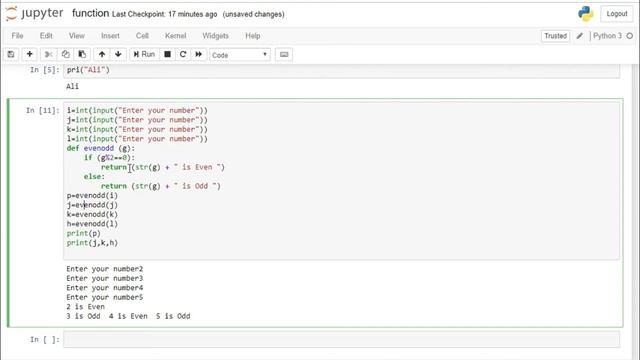Click the output text Ali
Image resolution: width=640 pixels, height=360 pixels.
pos(73,86)
